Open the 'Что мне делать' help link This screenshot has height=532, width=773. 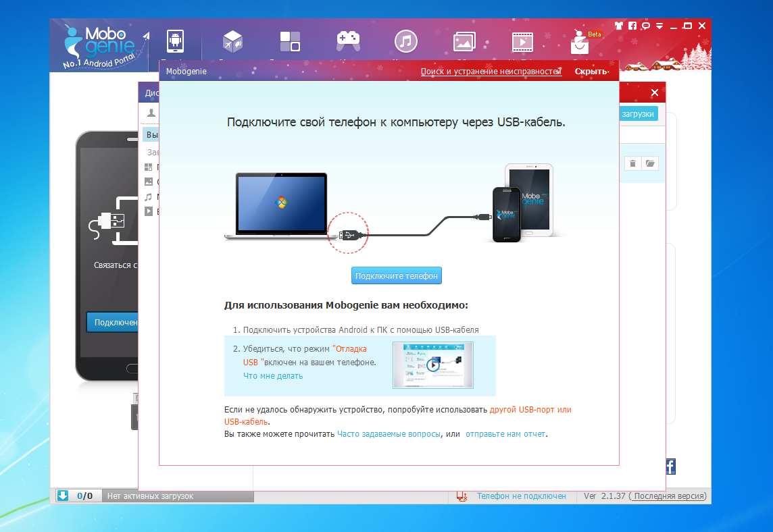point(273,376)
